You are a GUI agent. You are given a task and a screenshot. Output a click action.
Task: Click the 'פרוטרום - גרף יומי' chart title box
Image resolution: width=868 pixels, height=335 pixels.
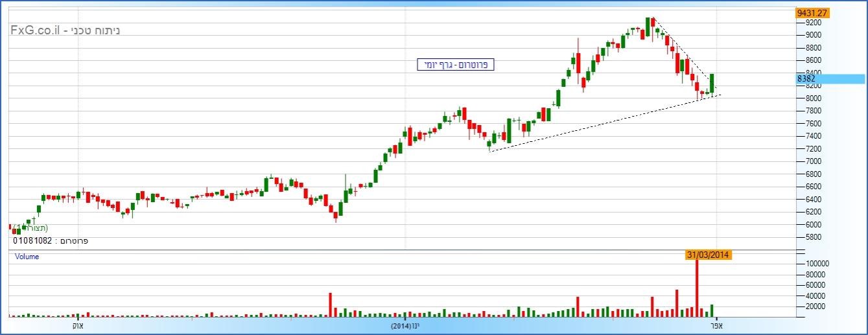456,65
